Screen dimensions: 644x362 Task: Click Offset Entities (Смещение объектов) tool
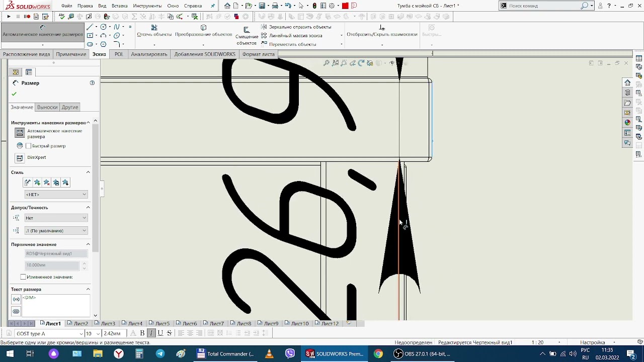point(247,36)
